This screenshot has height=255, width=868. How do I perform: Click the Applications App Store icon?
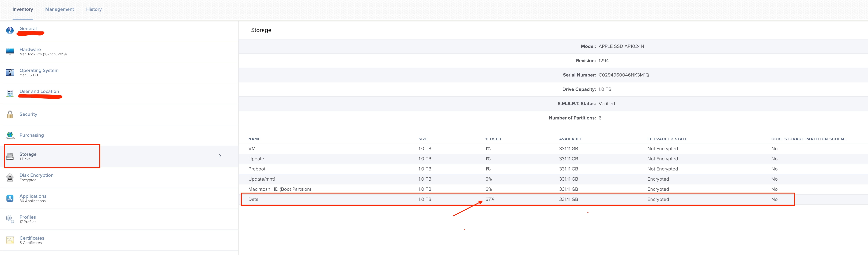10,198
